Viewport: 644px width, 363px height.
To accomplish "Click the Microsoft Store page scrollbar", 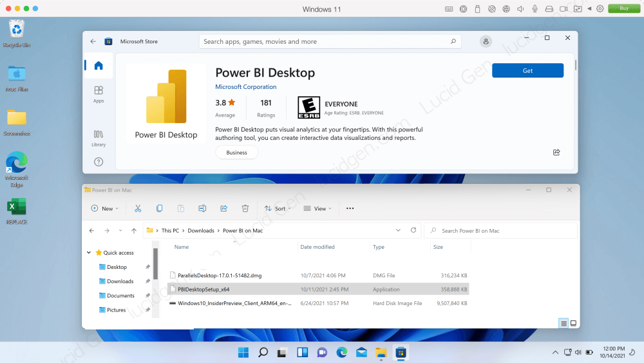I will (x=576, y=65).
